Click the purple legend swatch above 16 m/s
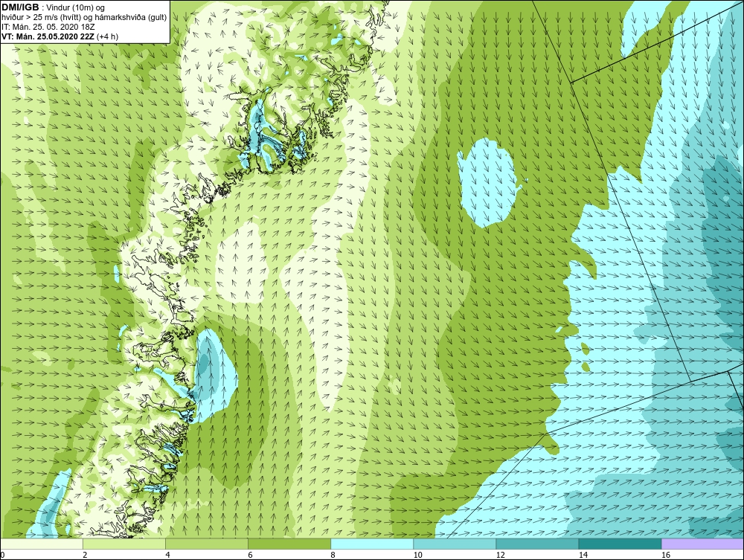Screen dimensions: 744x560 [702, 544]
